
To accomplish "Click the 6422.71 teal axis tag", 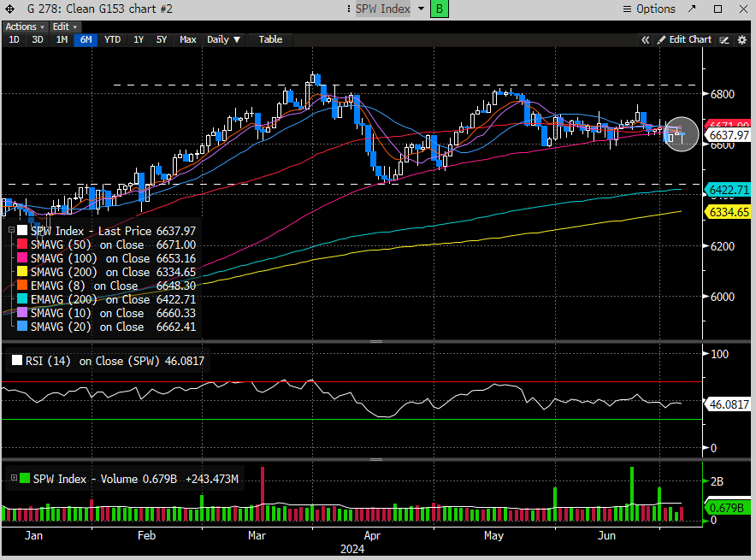I will pos(729,190).
